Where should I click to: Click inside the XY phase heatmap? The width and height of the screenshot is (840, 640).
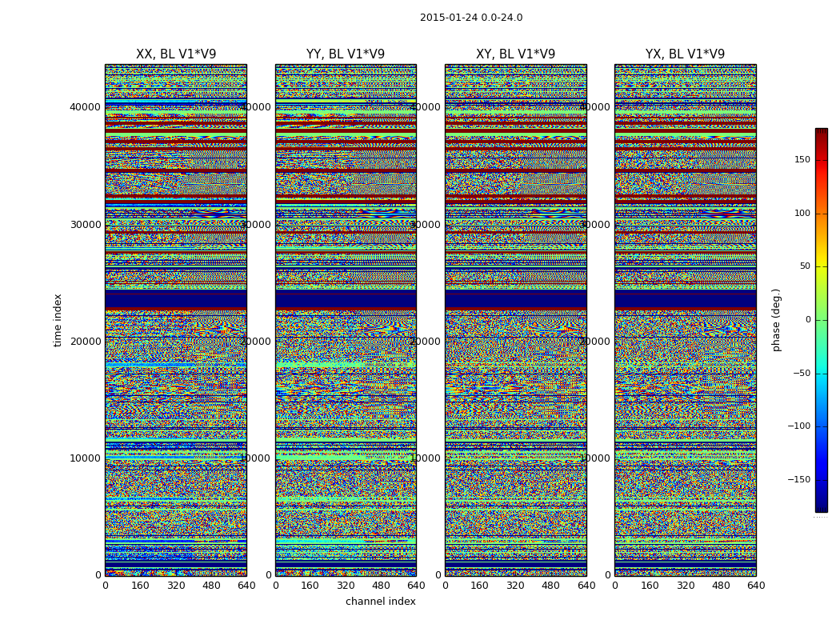pyautogui.click(x=516, y=320)
